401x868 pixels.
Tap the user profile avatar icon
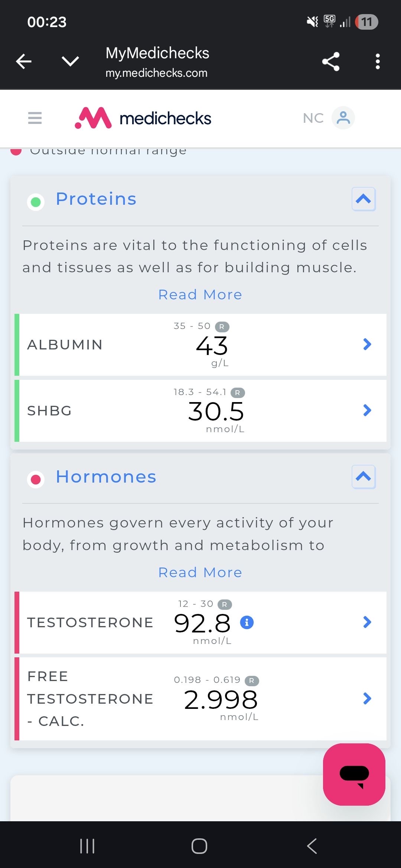pos(343,118)
